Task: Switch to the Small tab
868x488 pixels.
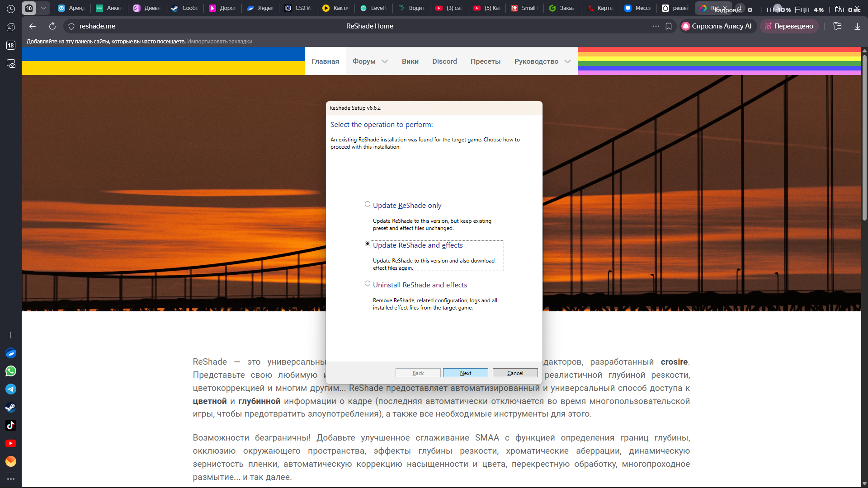Action: pos(524,8)
